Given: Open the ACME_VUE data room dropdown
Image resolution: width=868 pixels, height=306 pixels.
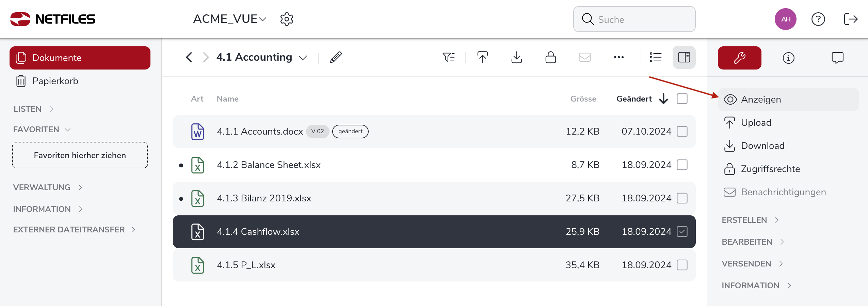Looking at the screenshot, I should click(x=229, y=19).
